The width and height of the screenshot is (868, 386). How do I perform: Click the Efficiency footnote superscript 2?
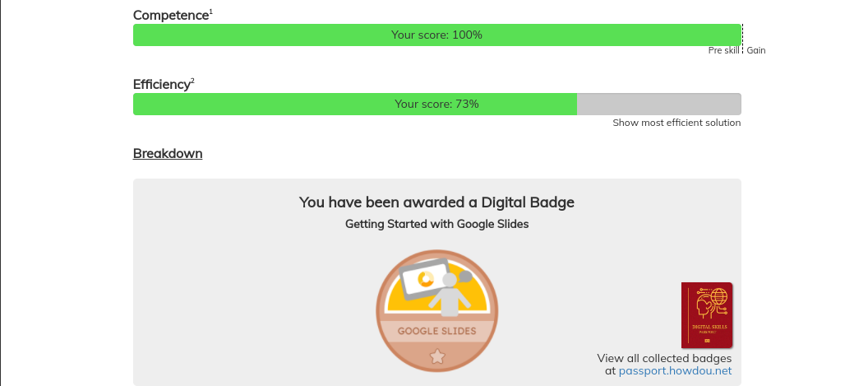click(x=192, y=81)
